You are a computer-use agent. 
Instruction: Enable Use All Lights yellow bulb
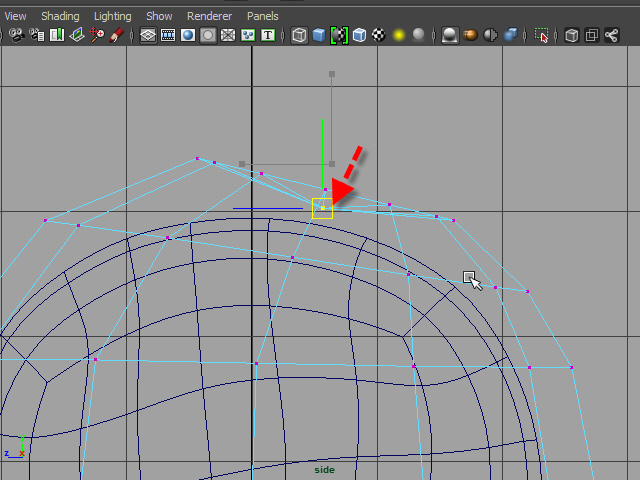point(398,35)
